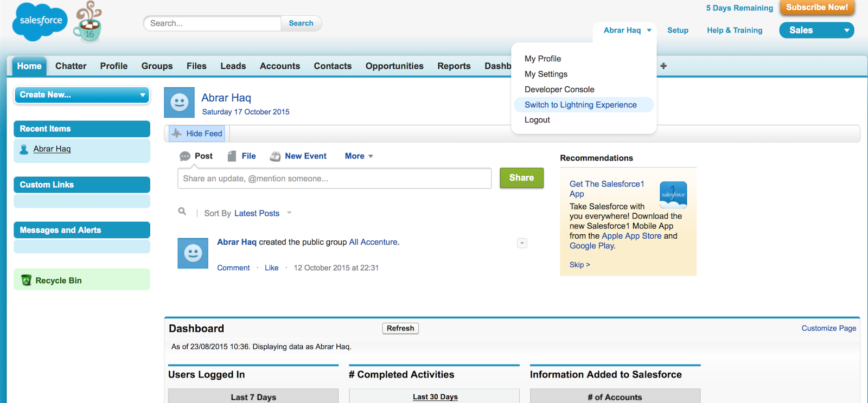Image resolution: width=868 pixels, height=403 pixels.
Task: Switch to the Profile tab
Action: [114, 66]
